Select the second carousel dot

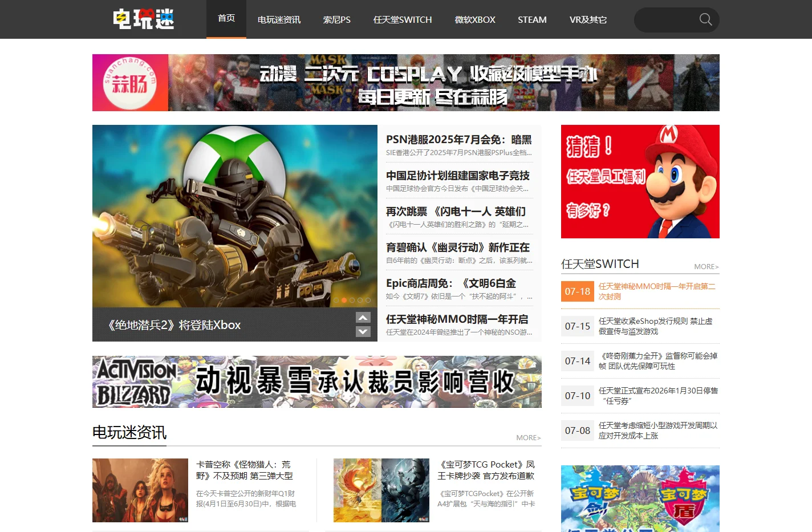pyautogui.click(x=344, y=300)
